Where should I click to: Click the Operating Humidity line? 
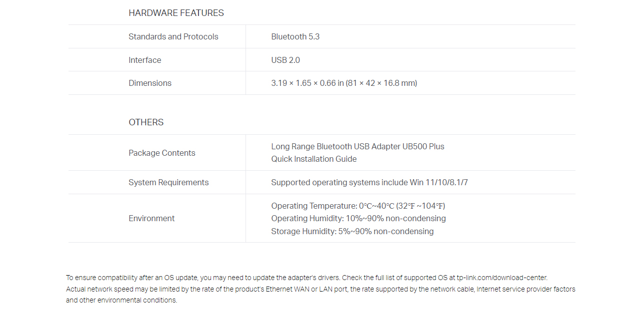click(358, 218)
